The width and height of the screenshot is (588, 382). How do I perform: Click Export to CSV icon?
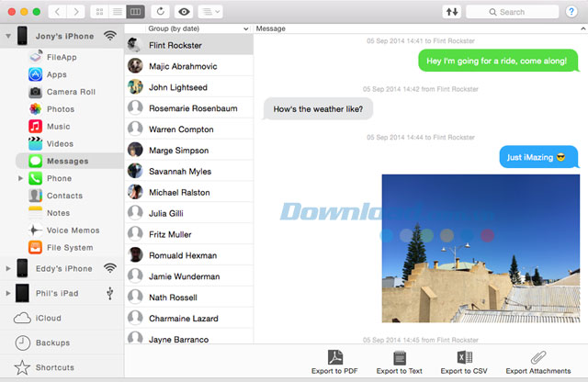click(x=463, y=357)
